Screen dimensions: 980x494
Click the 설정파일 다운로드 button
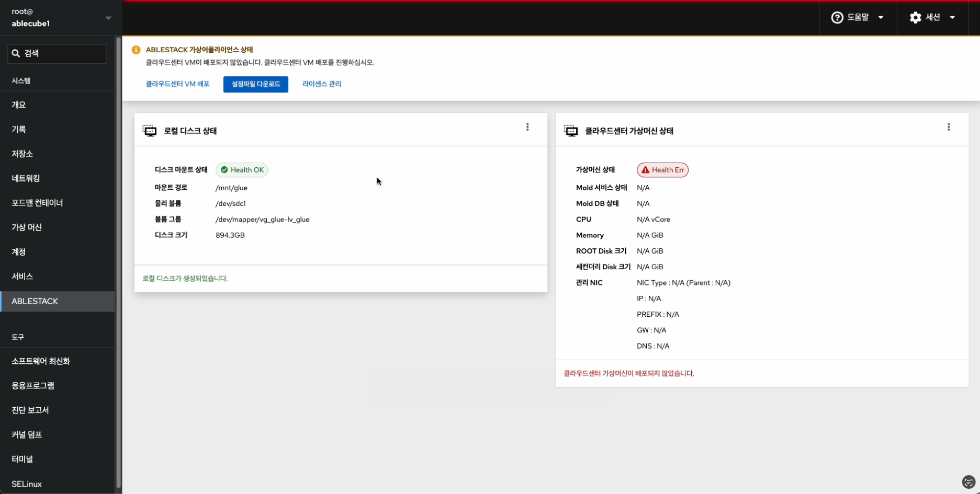(x=255, y=84)
